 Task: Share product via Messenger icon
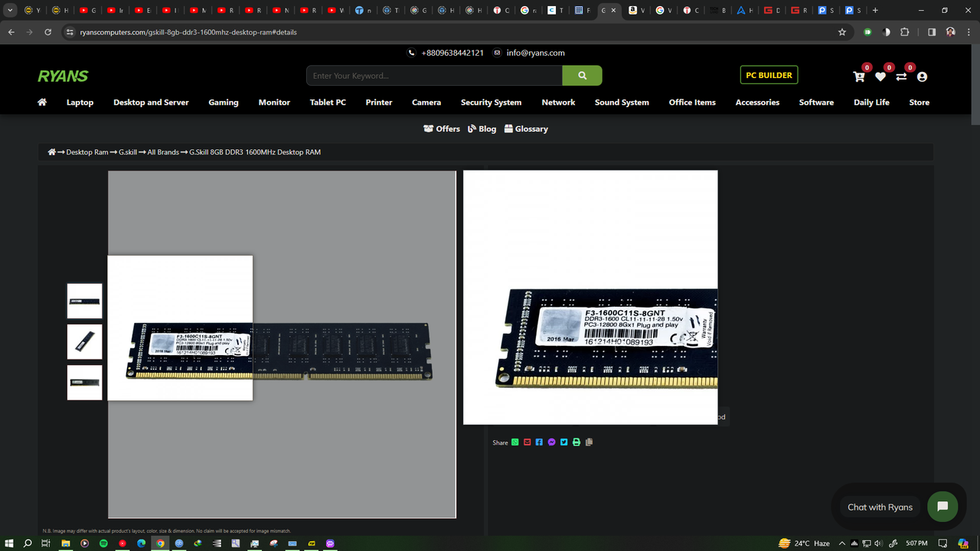(552, 442)
